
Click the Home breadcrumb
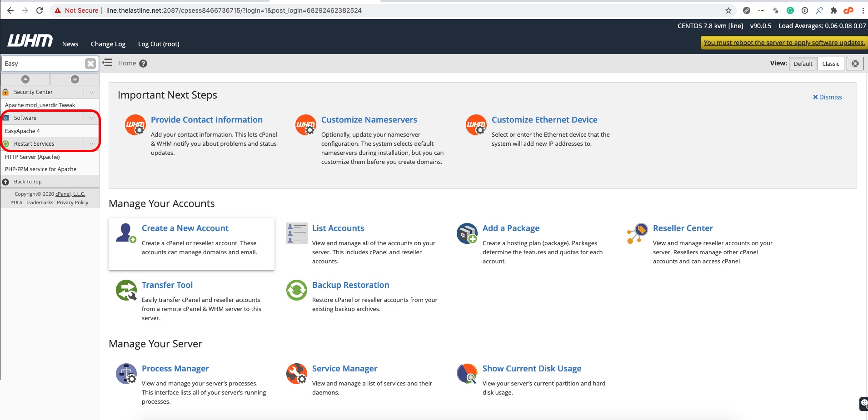127,63
